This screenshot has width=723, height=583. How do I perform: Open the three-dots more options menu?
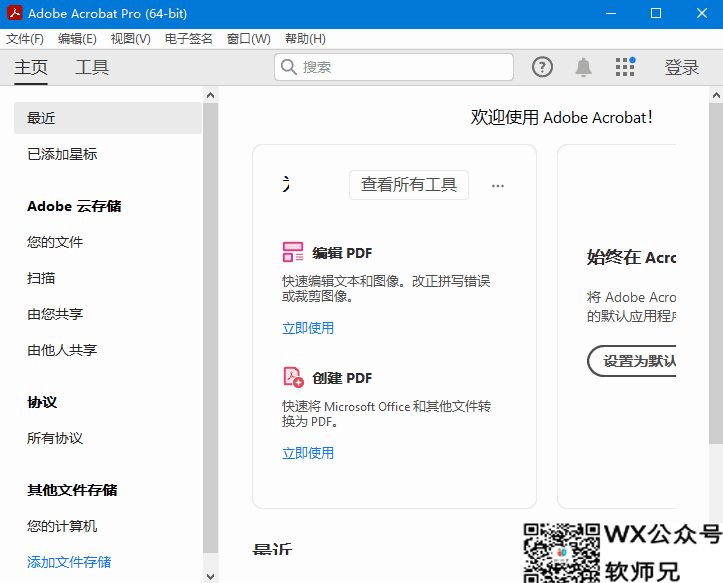click(498, 185)
